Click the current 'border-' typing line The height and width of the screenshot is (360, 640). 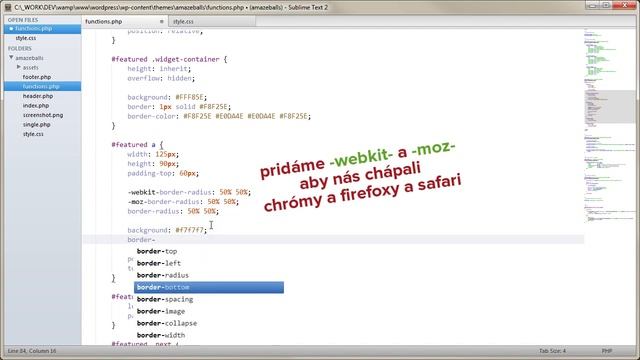click(x=333, y=240)
